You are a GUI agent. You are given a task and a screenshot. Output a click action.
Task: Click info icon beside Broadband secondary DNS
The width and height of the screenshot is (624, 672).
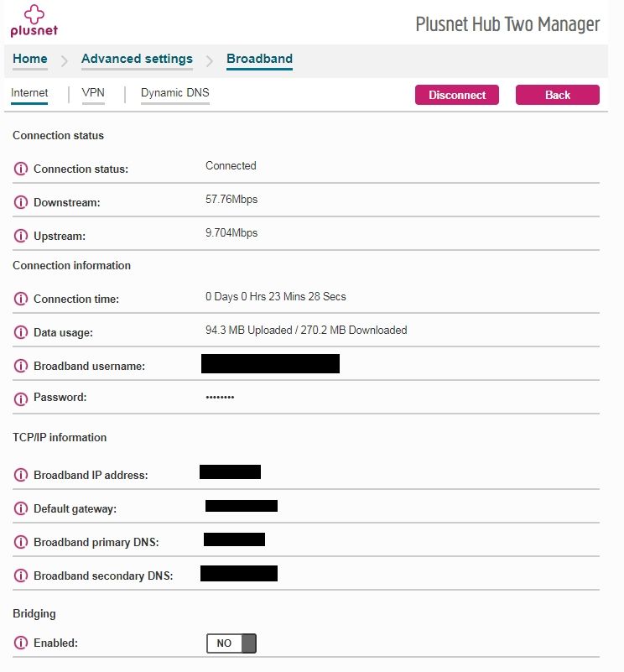click(x=21, y=576)
